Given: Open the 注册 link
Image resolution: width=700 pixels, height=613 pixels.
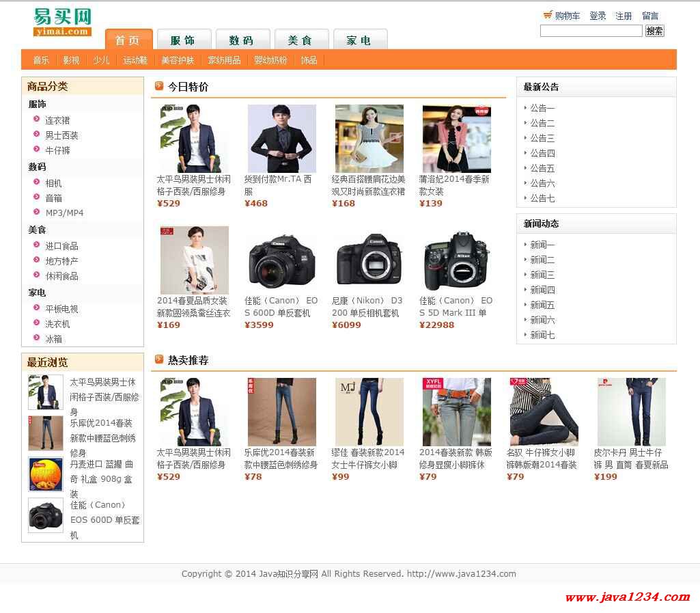Looking at the screenshot, I should click(624, 16).
